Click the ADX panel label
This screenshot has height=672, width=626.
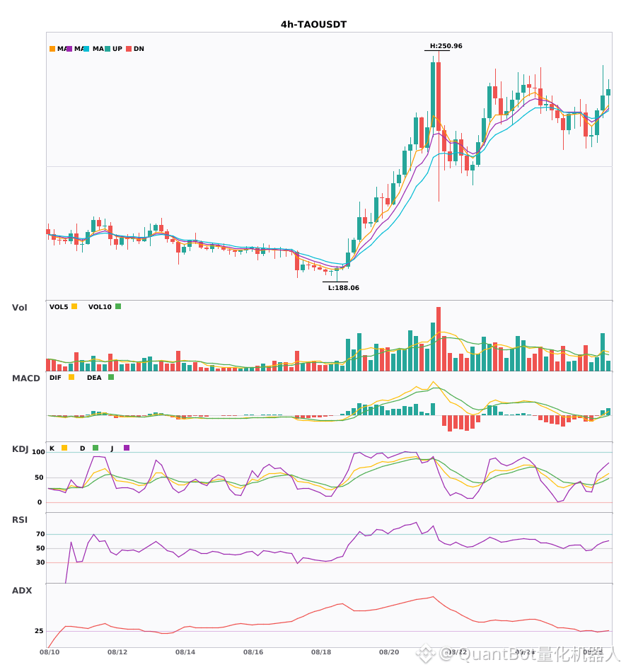tap(22, 591)
